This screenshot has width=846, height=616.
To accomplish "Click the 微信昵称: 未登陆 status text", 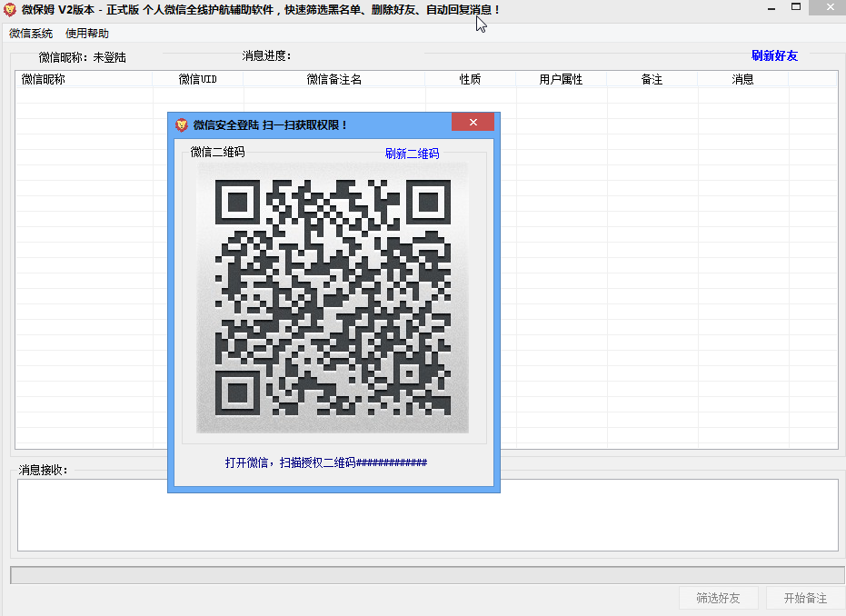I will click(x=82, y=57).
